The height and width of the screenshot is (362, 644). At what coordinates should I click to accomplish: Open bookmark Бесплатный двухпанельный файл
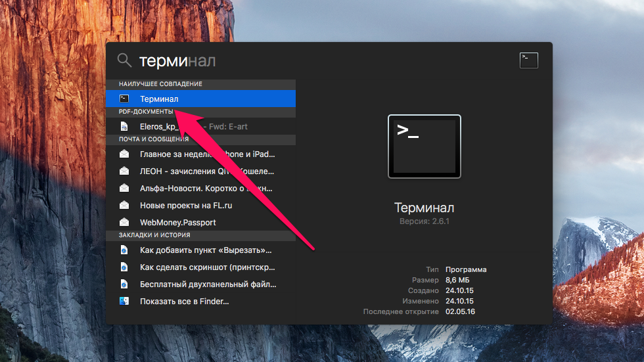coord(201,284)
